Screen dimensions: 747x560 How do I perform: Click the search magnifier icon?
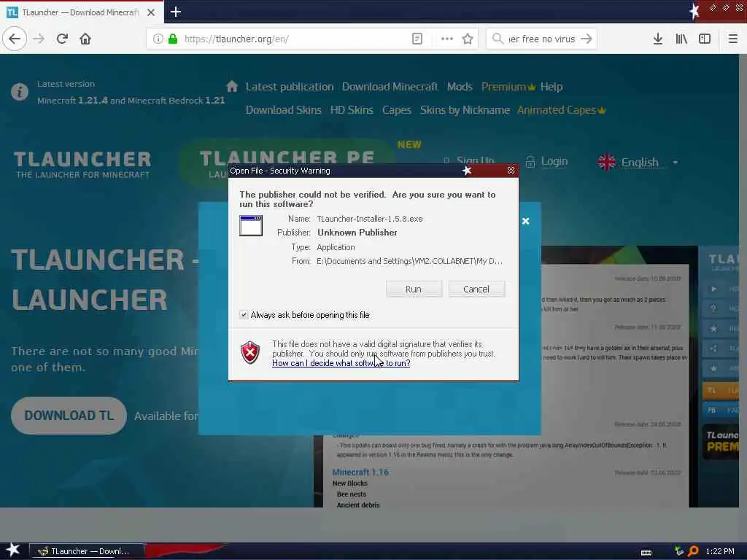pos(498,39)
